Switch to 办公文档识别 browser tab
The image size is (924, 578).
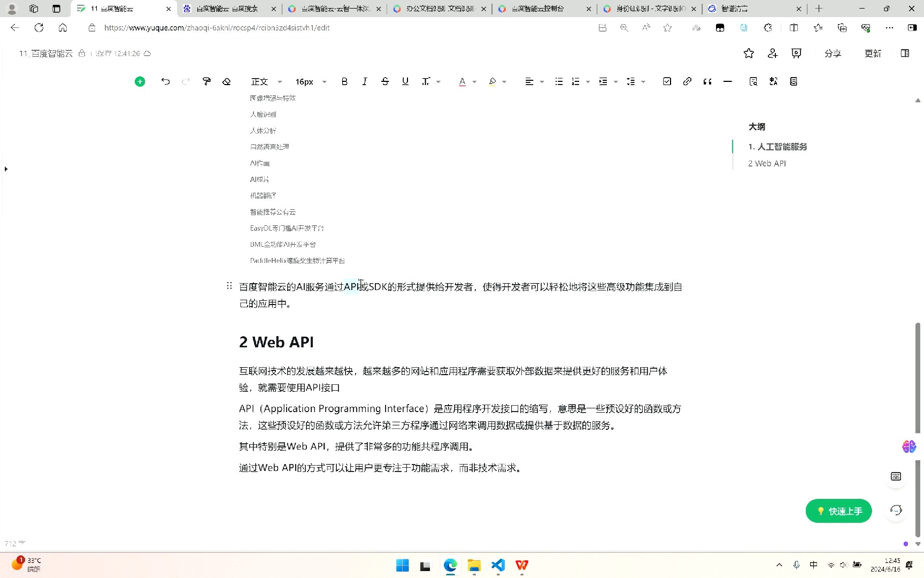tap(440, 9)
